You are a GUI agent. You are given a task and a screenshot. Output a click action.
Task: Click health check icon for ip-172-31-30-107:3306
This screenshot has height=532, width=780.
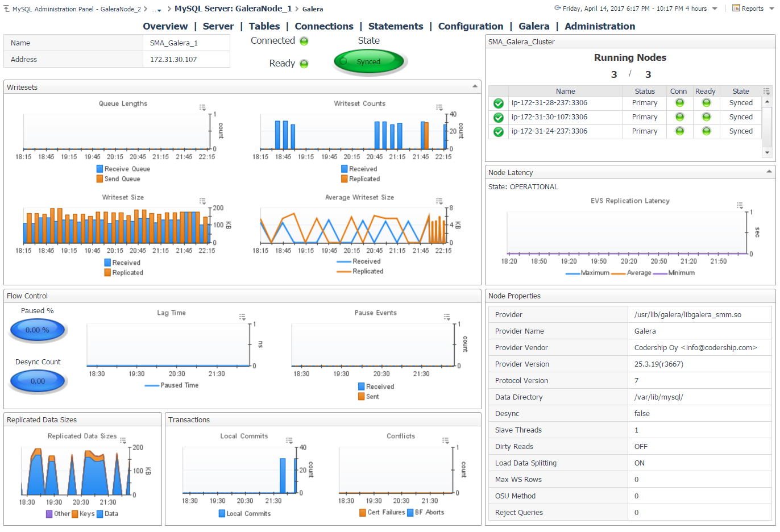pyautogui.click(x=499, y=118)
